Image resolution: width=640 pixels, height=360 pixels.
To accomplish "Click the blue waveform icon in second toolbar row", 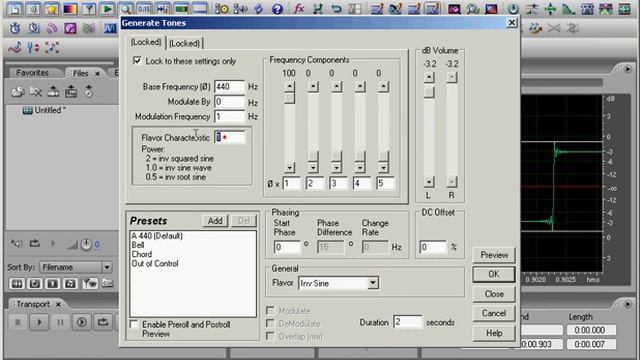I will point(110,28).
